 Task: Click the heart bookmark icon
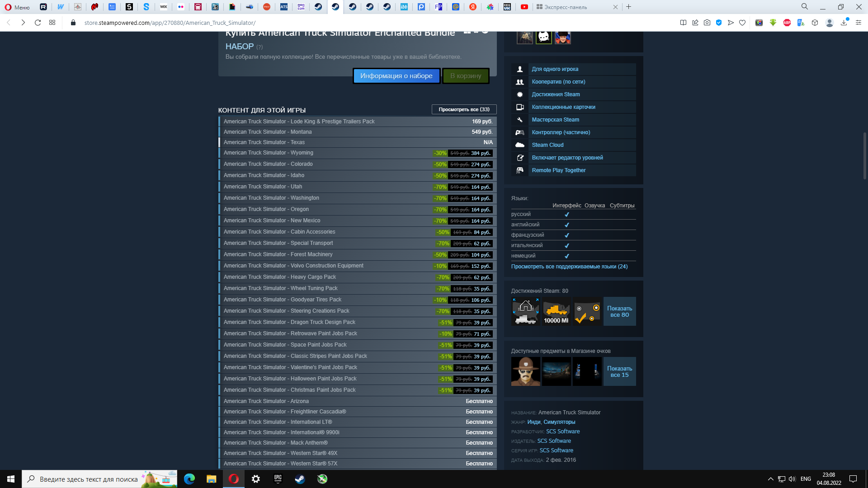(742, 23)
